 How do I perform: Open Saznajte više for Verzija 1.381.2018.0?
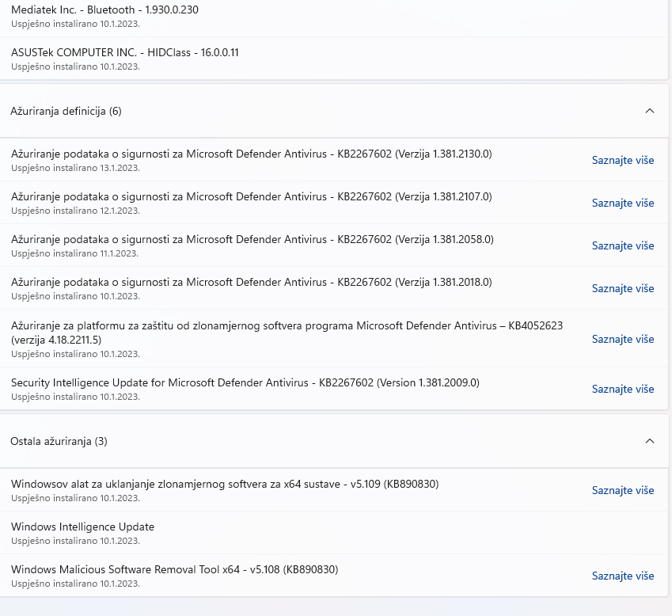pos(623,288)
